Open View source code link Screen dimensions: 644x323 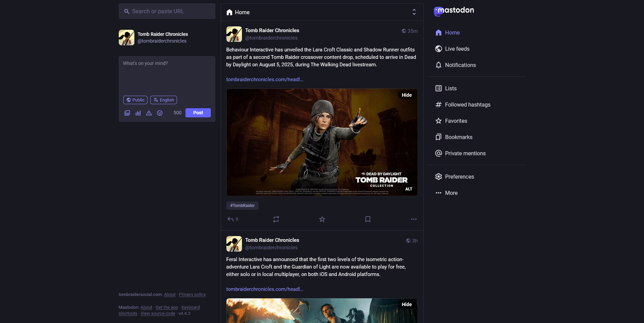[158, 314]
